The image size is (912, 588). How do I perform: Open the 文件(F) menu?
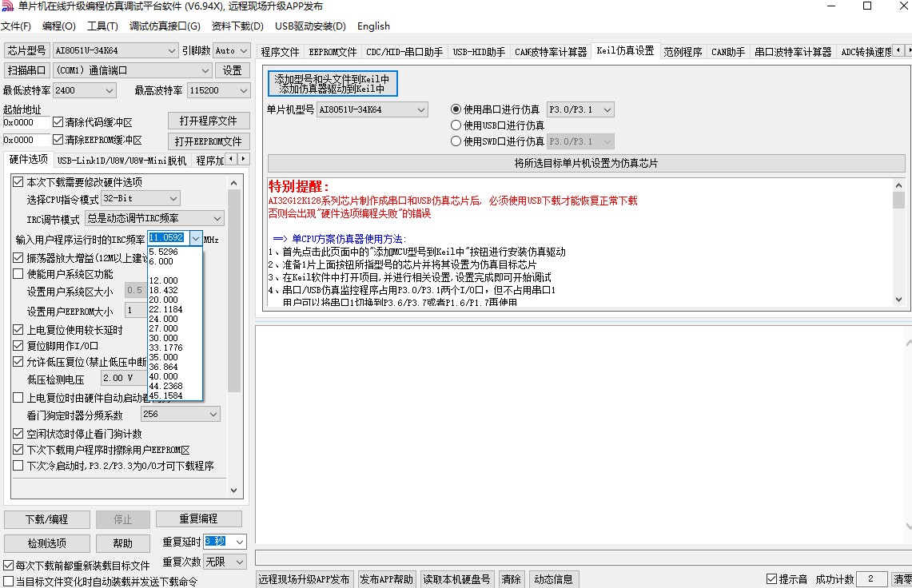16,26
